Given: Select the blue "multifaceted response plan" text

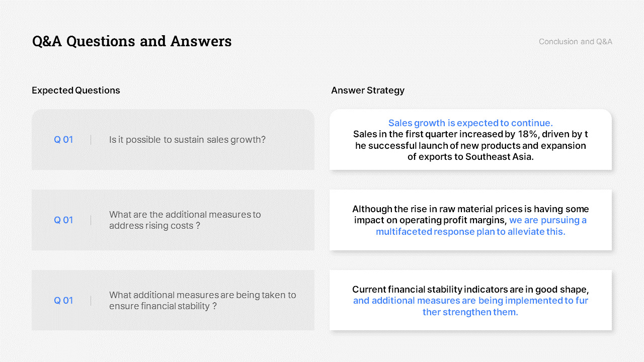Looking at the screenshot, I should [x=470, y=232].
